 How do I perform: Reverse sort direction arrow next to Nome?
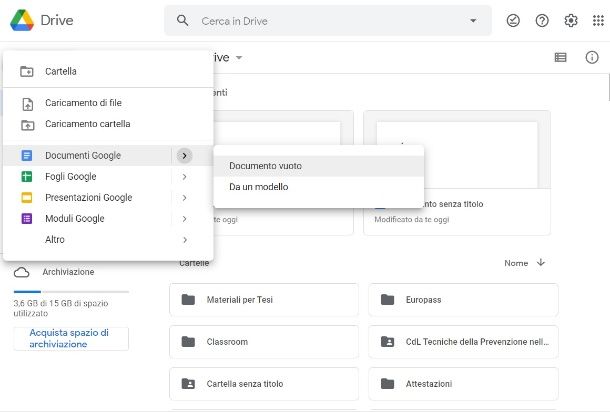(x=541, y=263)
